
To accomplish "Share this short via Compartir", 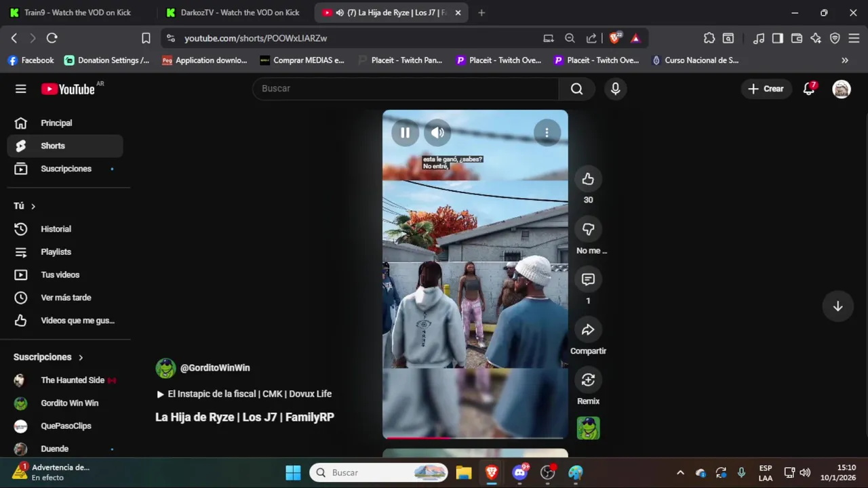I will [x=588, y=329].
